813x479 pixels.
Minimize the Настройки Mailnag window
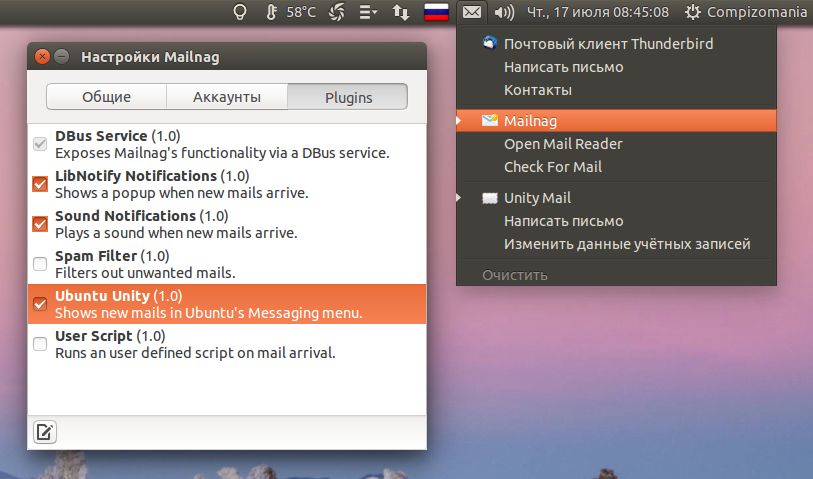pyautogui.click(x=62, y=56)
